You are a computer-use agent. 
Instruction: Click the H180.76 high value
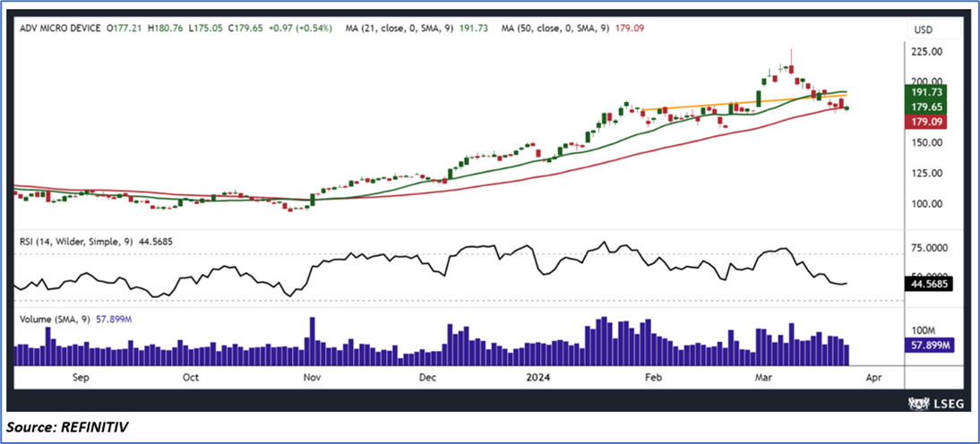coord(164,28)
